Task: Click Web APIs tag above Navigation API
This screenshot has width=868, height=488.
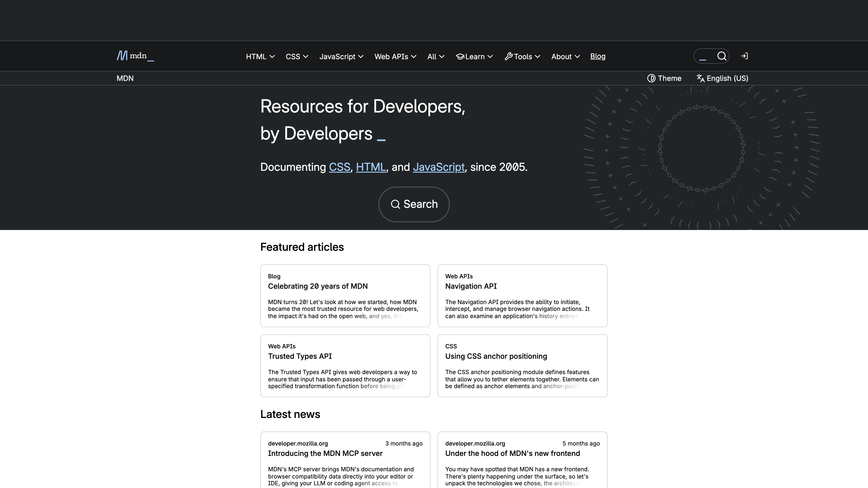Action: click(459, 276)
